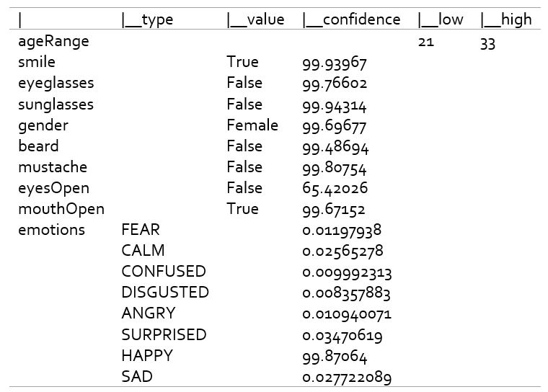
Task: Select the gender value Female
Action: 252,125
